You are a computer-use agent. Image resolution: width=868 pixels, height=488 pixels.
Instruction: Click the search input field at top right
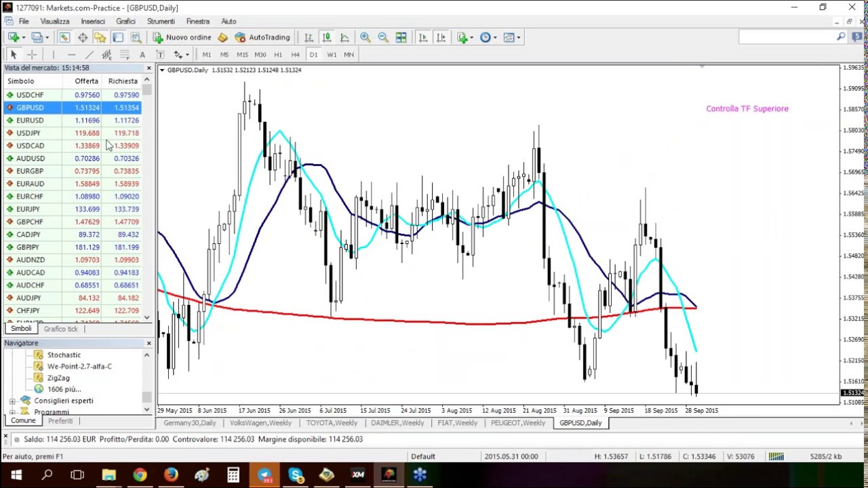point(787,37)
